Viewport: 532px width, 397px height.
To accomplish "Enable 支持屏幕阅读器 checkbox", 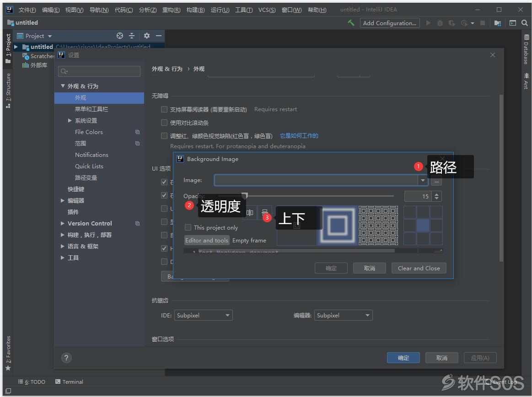I will click(x=164, y=109).
